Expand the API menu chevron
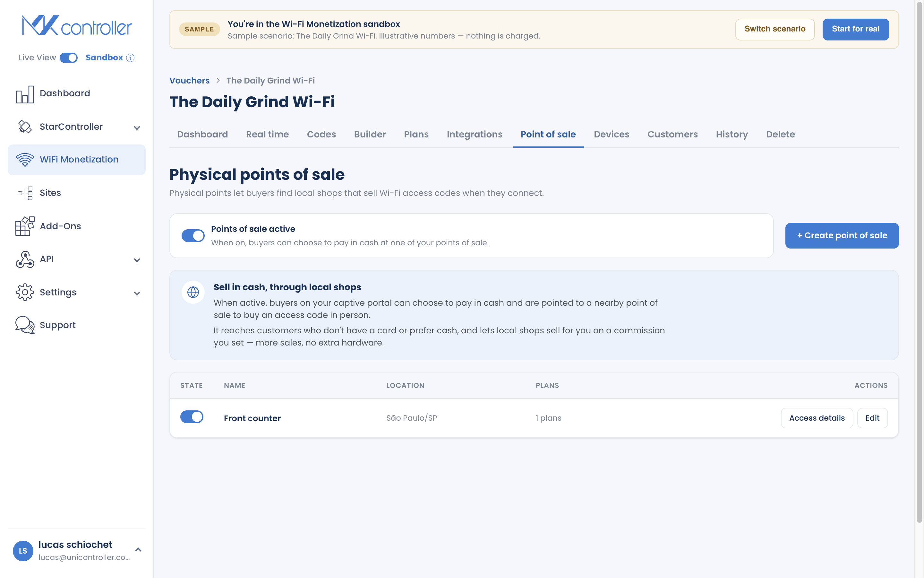This screenshot has height=578, width=924. pyautogui.click(x=137, y=260)
